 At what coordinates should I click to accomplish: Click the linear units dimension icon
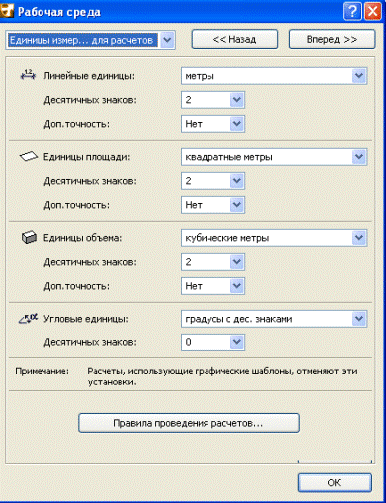[28, 74]
